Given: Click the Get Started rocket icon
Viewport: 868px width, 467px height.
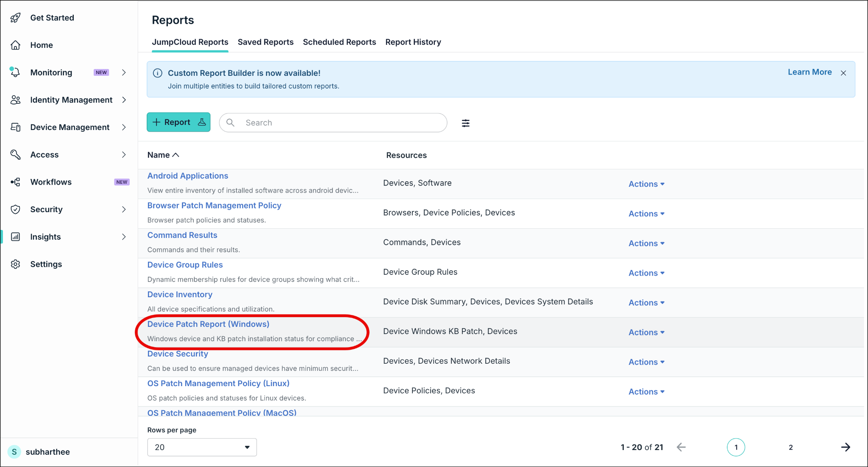Looking at the screenshot, I should click(x=15, y=18).
